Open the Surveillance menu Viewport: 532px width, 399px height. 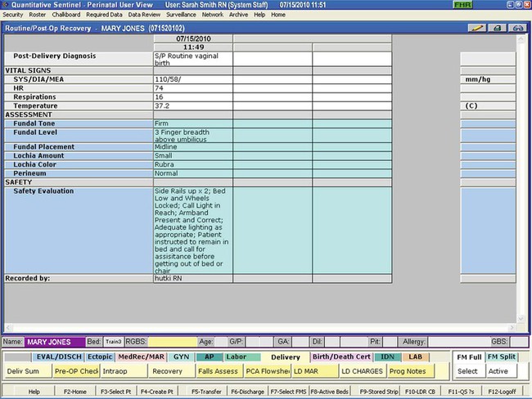tap(180, 15)
